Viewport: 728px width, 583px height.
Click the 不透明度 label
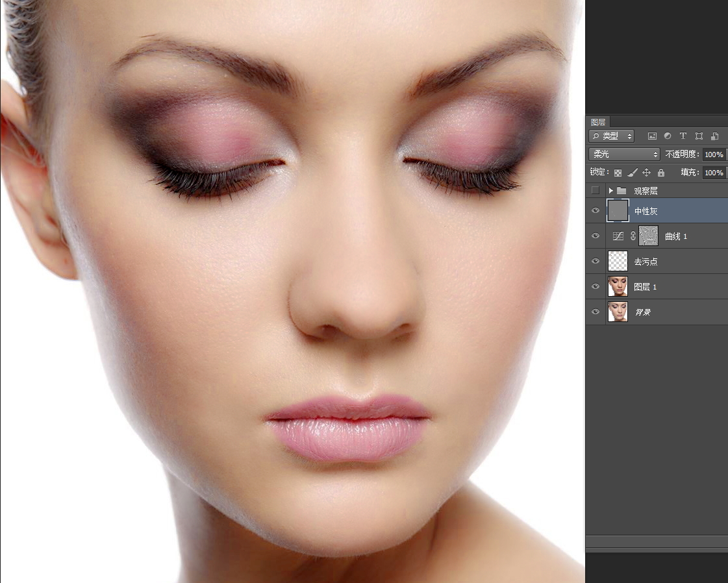click(x=682, y=154)
